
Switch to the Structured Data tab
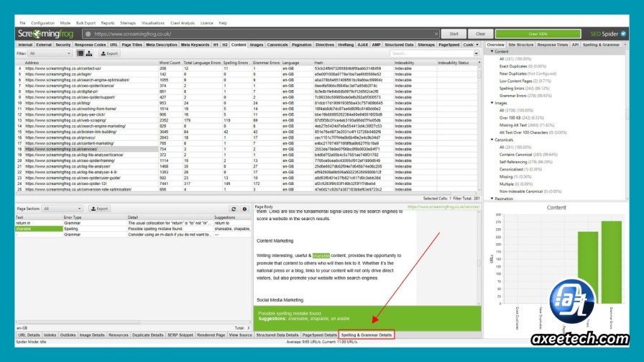point(399,45)
